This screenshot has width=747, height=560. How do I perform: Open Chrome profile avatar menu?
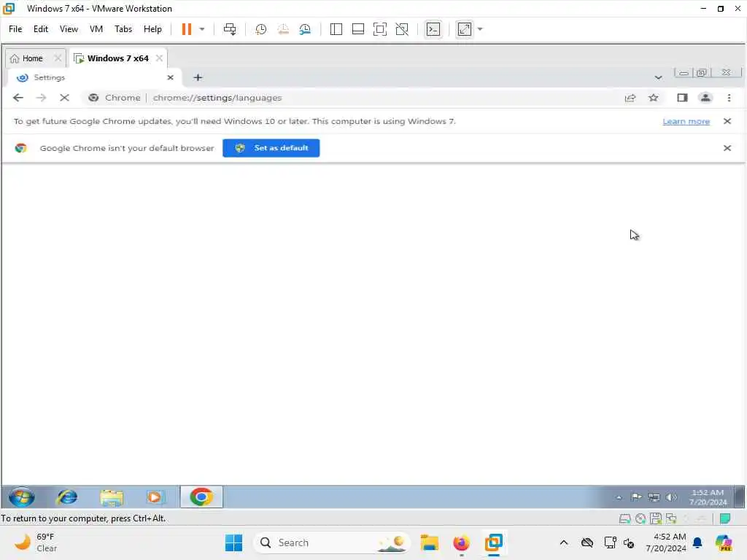click(x=705, y=98)
